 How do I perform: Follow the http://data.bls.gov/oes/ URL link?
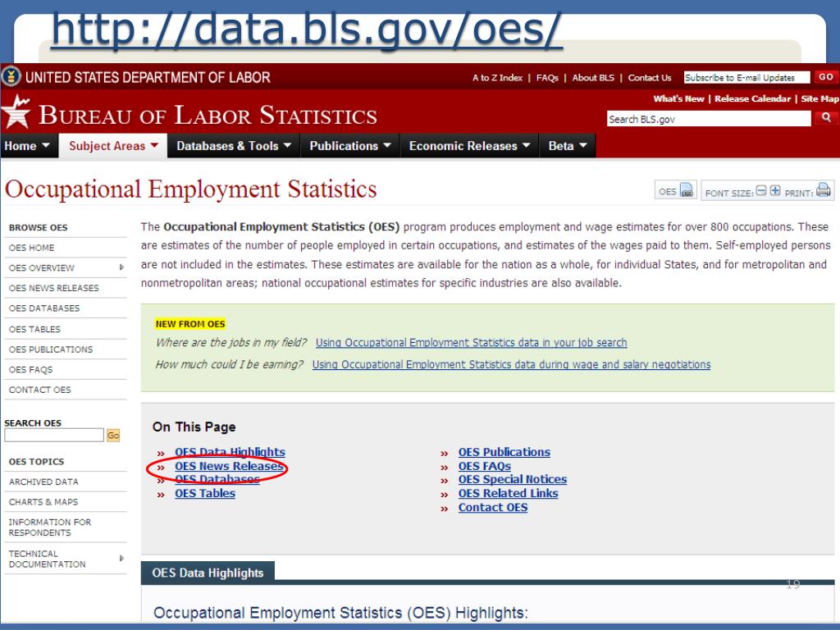click(x=307, y=30)
